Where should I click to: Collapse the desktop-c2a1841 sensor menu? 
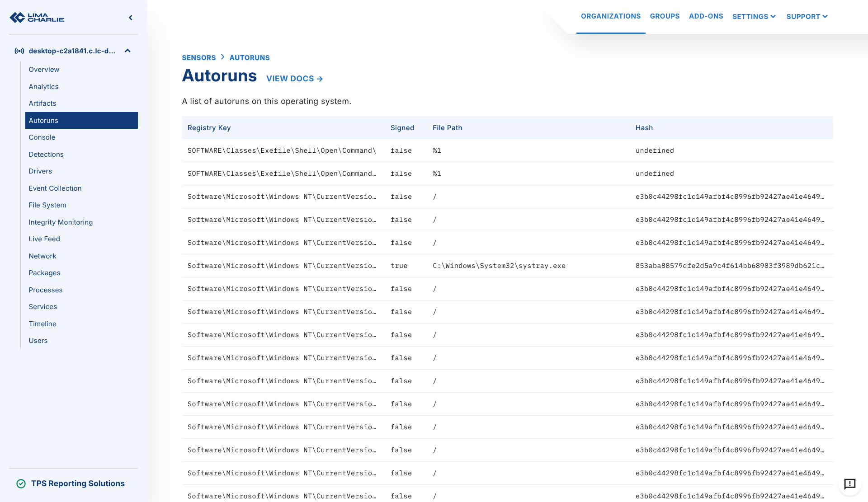[127, 51]
